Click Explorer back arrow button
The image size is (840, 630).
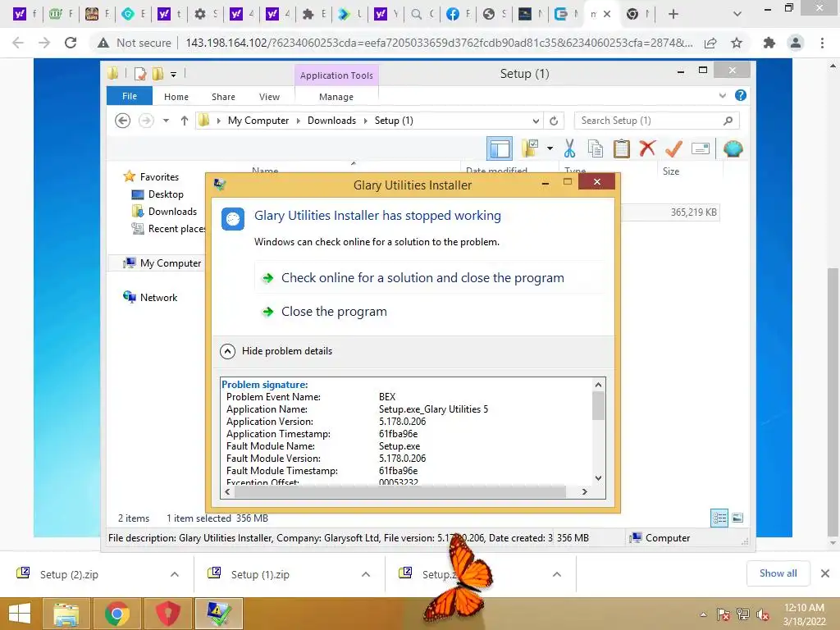[123, 121]
